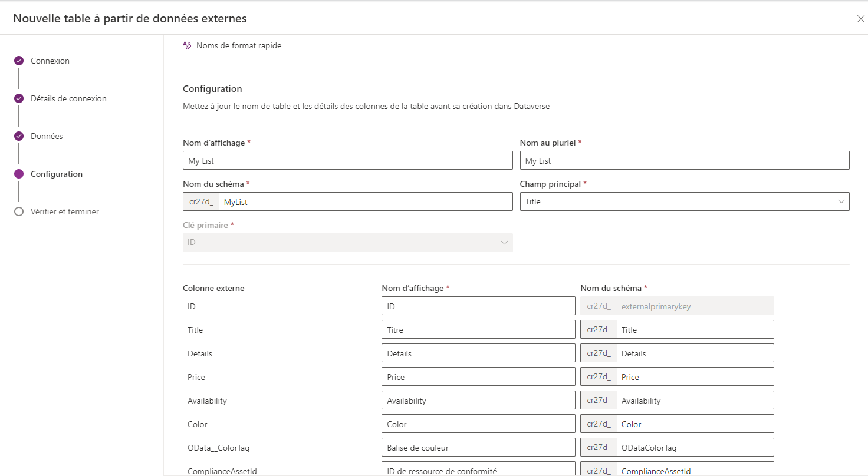Open the Champ principal dropdown chevron

click(841, 201)
